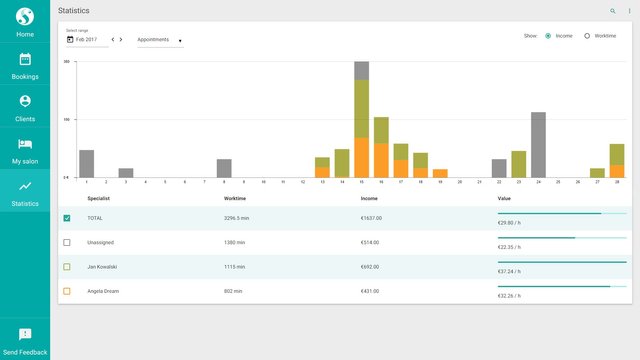
Task: Click the gray chart bar on day 8
Action: (x=224, y=168)
